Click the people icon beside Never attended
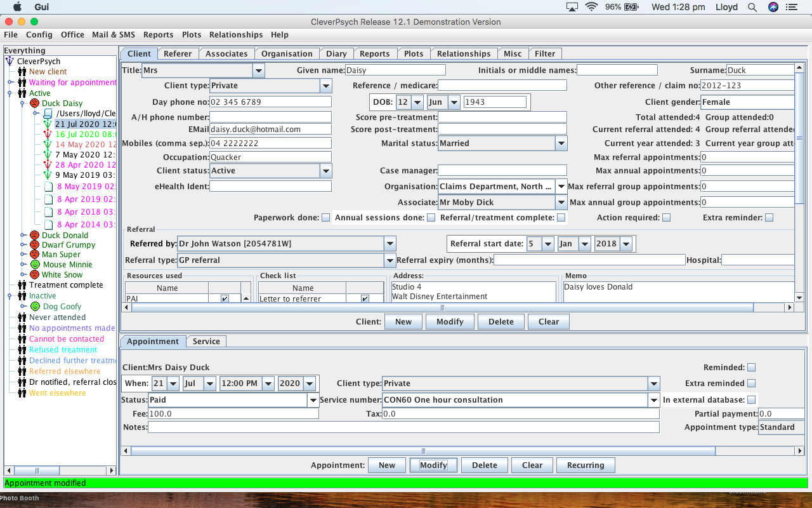The width and height of the screenshot is (812, 508). pyautogui.click(x=22, y=317)
